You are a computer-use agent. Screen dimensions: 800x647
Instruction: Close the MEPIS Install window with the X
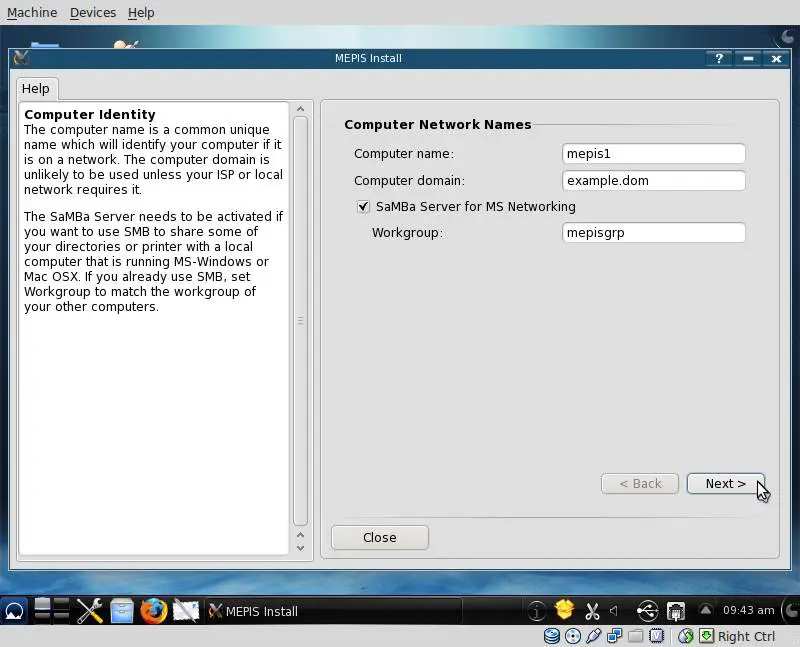pos(777,59)
